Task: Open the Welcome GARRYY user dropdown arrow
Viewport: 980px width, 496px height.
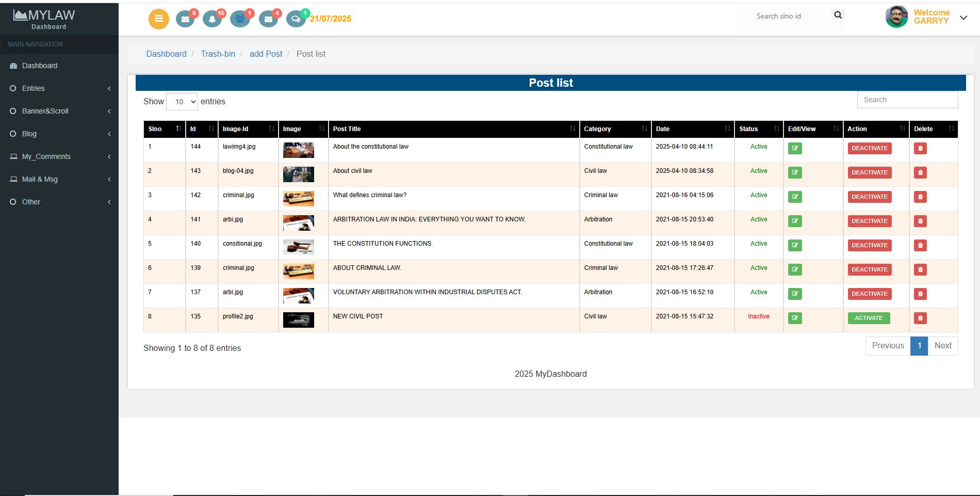Action: pos(963,18)
